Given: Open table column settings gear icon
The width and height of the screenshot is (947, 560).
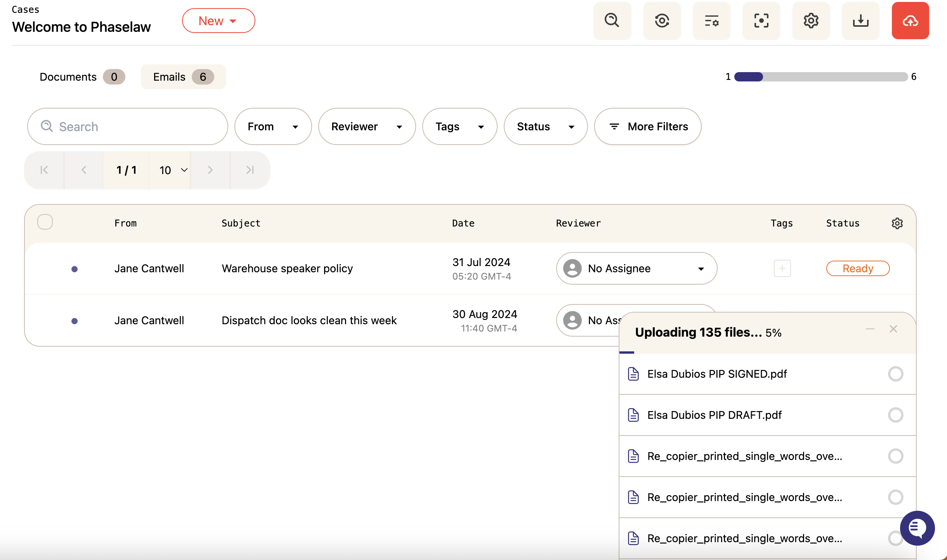Looking at the screenshot, I should coord(897,223).
